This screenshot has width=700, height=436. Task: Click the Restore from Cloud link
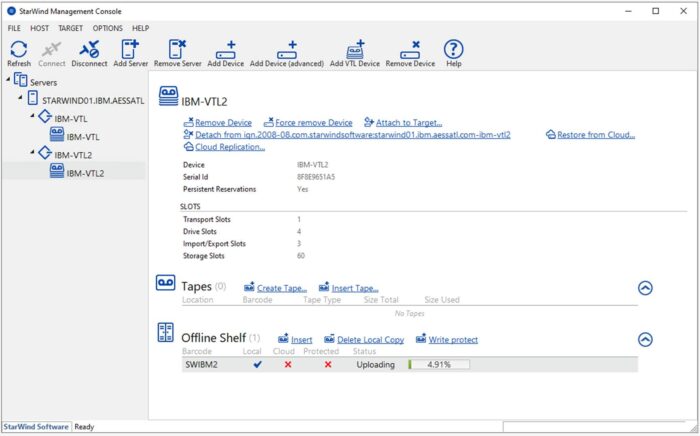tap(595, 134)
